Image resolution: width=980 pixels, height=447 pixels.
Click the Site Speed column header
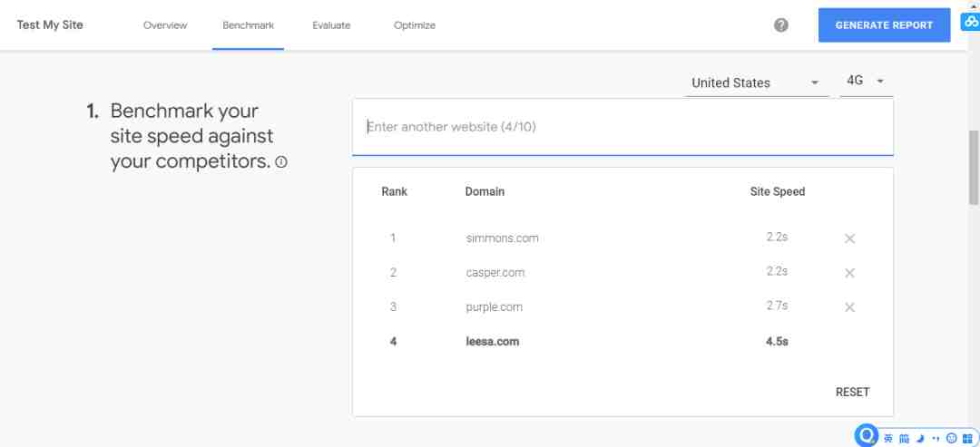click(778, 191)
